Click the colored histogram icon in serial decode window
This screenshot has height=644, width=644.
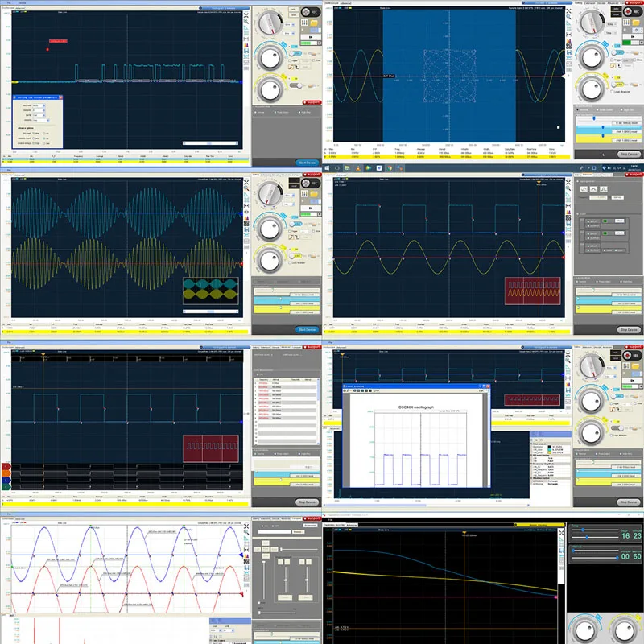pyautogui.click(x=246, y=45)
